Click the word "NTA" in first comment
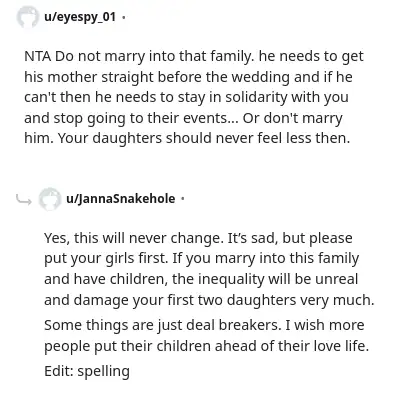Image resolution: width=400 pixels, height=407 pixels. tap(37, 56)
